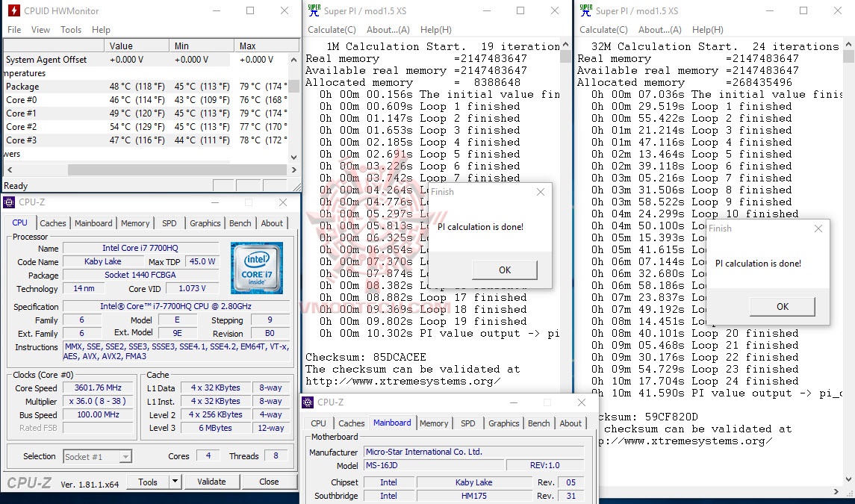
Task: Open the View menu in HWMonitor
Action: coord(40,29)
